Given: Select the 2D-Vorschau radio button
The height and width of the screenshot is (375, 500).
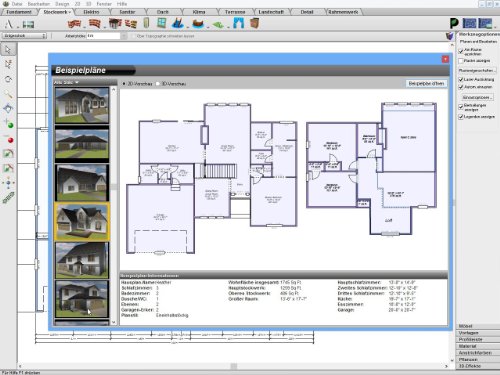Looking at the screenshot, I should coord(124,84).
